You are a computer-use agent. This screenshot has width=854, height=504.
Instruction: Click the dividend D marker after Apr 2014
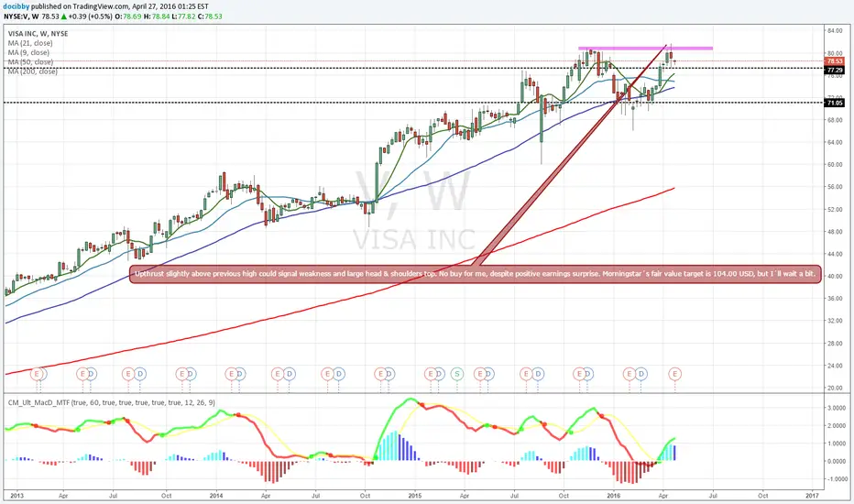click(x=290, y=374)
